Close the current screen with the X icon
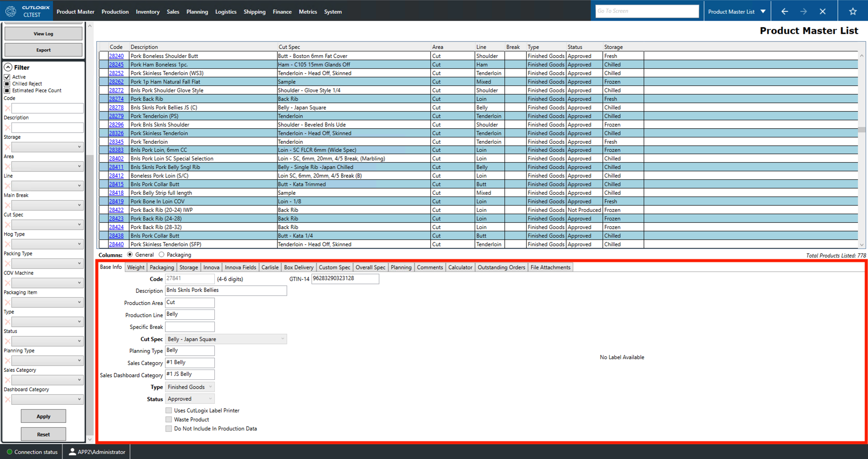868x459 pixels. [x=823, y=11]
